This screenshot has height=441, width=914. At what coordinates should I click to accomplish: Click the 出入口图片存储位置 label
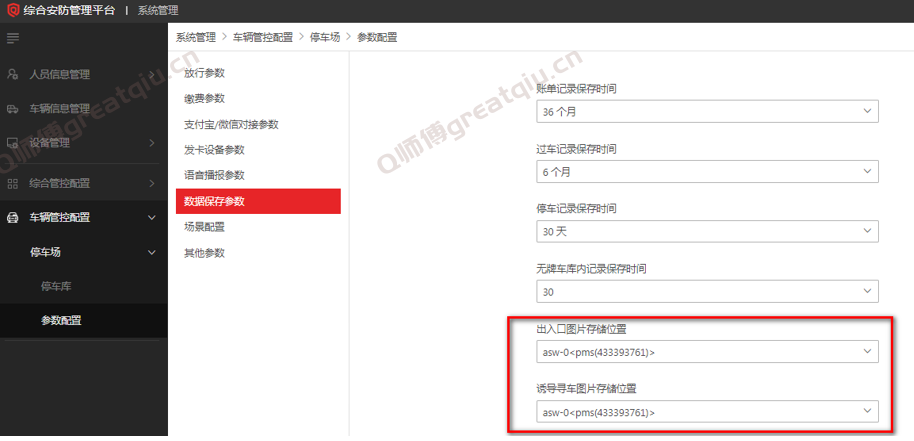point(581,329)
